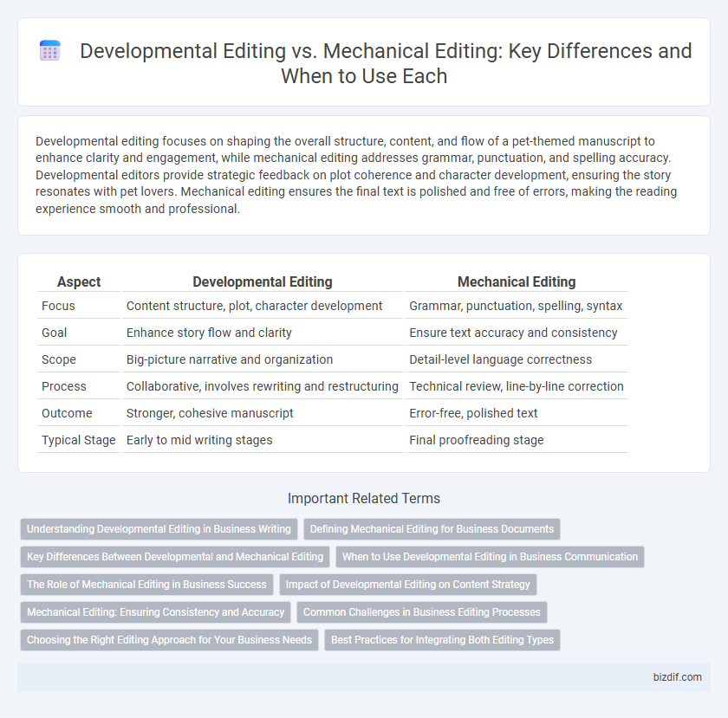Click cell 'Enhance story flow and clarity'

click(x=263, y=333)
